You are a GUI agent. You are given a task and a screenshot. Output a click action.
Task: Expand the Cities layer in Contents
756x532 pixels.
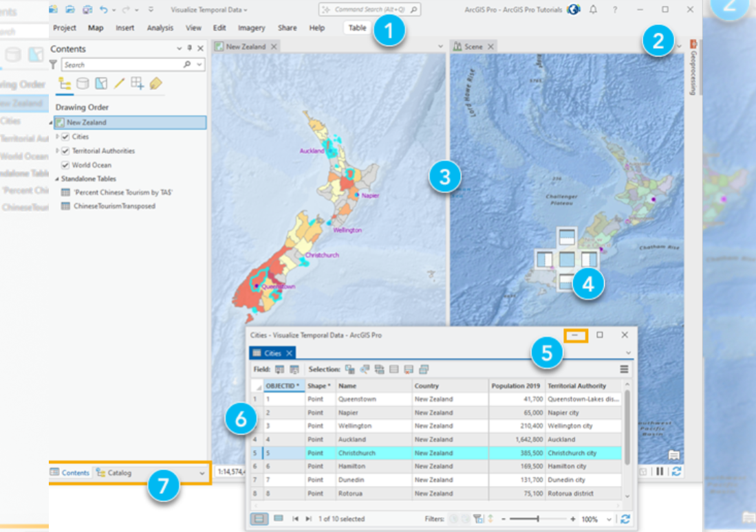57,137
